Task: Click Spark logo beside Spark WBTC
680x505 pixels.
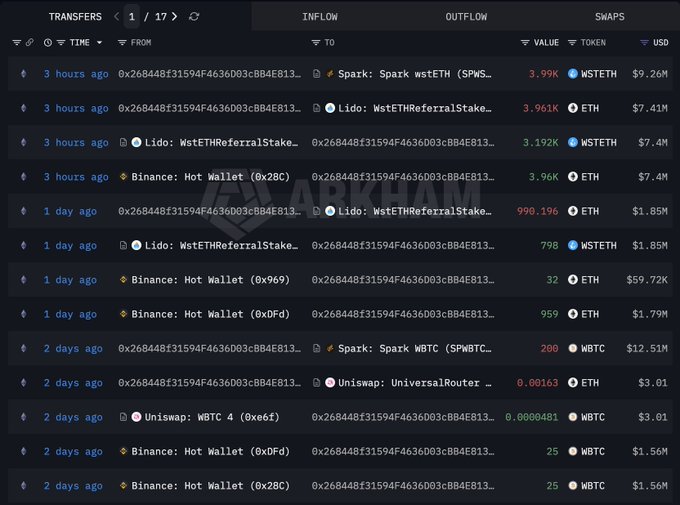Action: pos(330,348)
